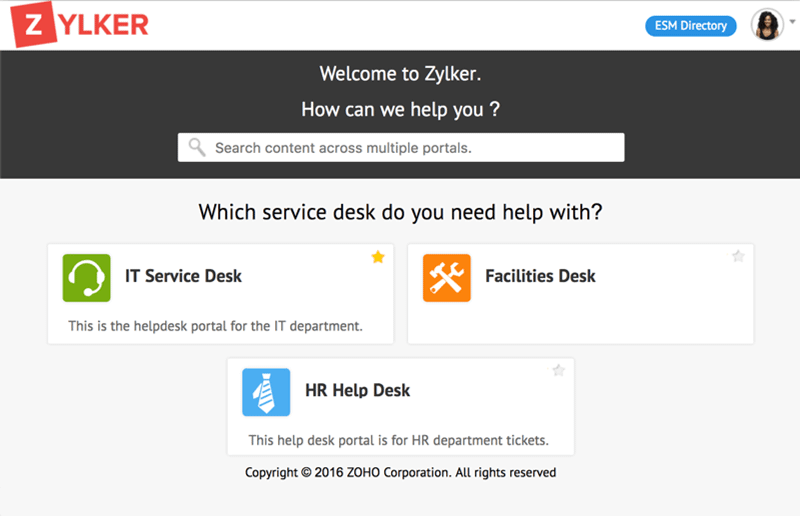Open the ESM Directory
800x516 pixels.
click(691, 26)
